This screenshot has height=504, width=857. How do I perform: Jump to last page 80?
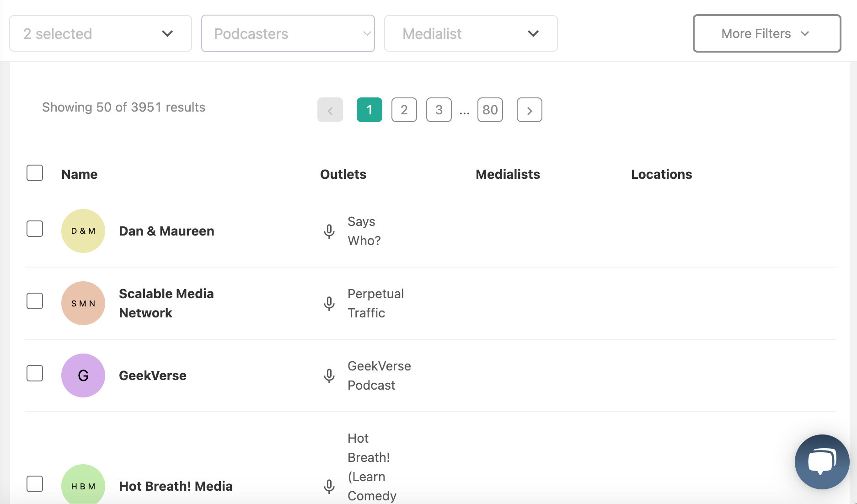pos(490,110)
